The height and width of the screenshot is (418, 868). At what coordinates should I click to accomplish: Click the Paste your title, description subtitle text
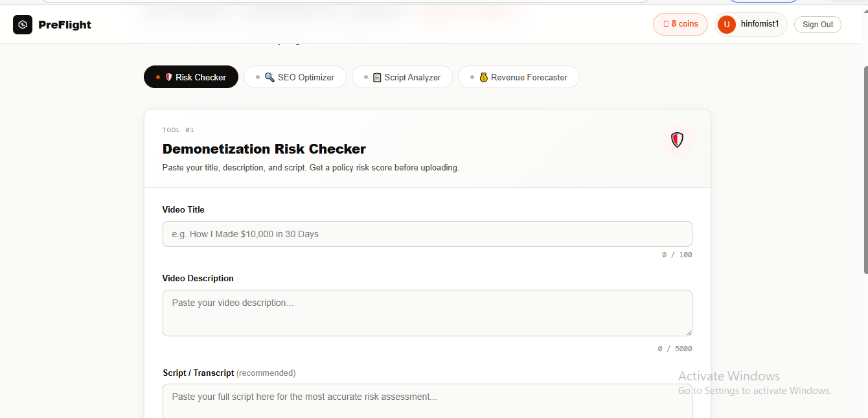[x=311, y=167]
